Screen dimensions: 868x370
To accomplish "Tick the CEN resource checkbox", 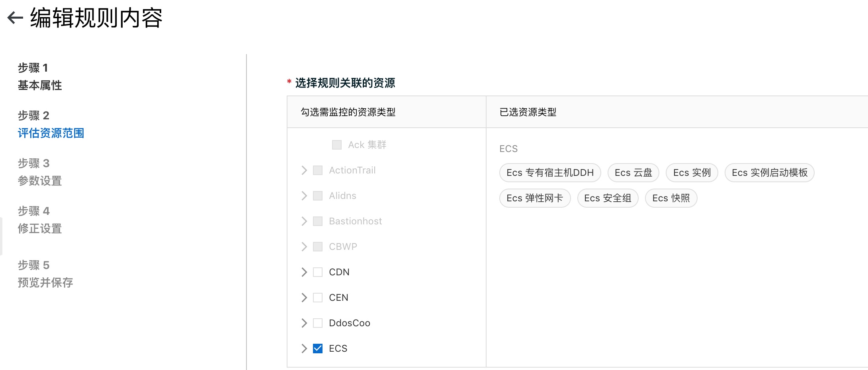I will tap(318, 298).
